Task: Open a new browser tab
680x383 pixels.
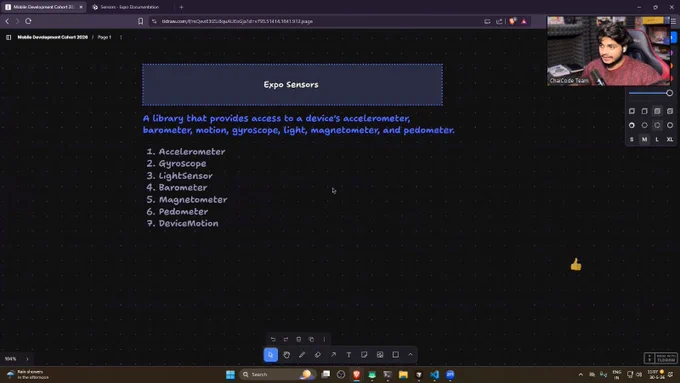Action: 181,7
